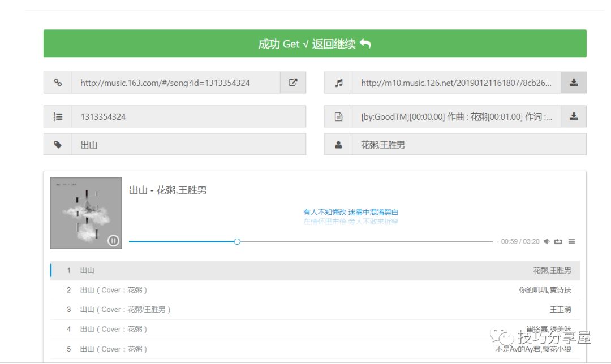611x364 pixels.
Task: Download the music file via the download icon
Action: point(574,83)
